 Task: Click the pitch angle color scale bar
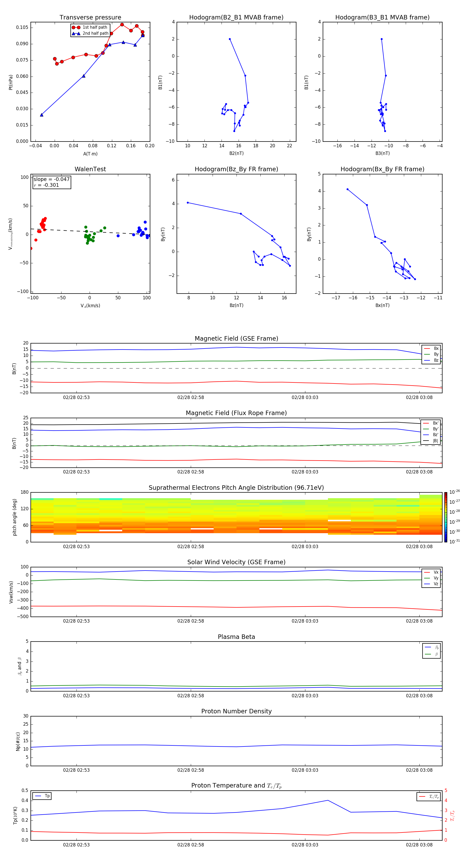446,517
